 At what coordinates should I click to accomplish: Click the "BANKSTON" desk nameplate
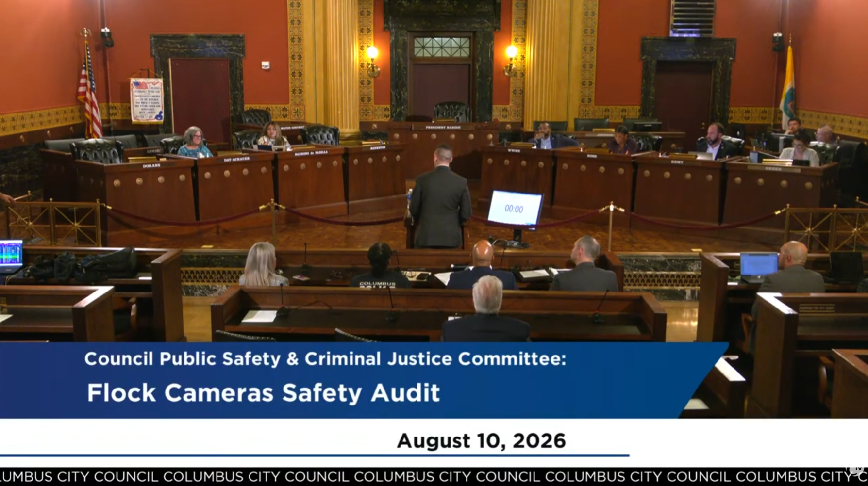click(x=377, y=147)
